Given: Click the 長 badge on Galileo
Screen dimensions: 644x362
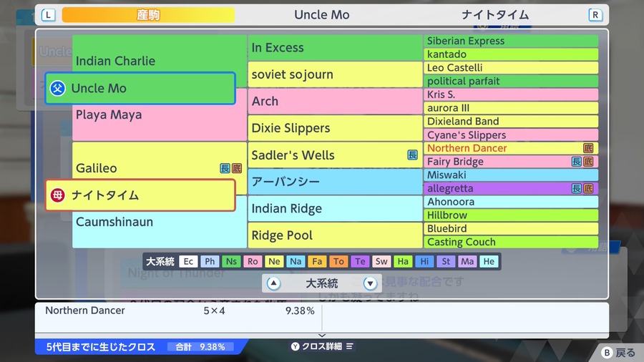Looking at the screenshot, I should 225,168.
